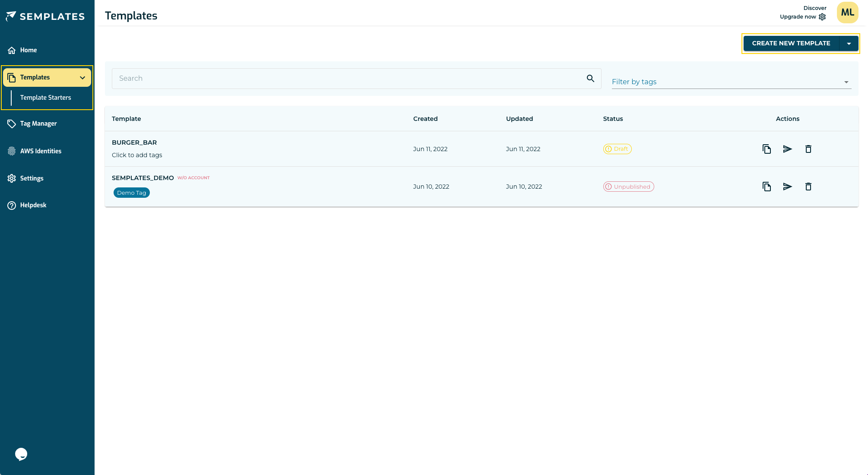Open Template Starters submenu item
Screen dimensions: 868x475
(x=45, y=98)
